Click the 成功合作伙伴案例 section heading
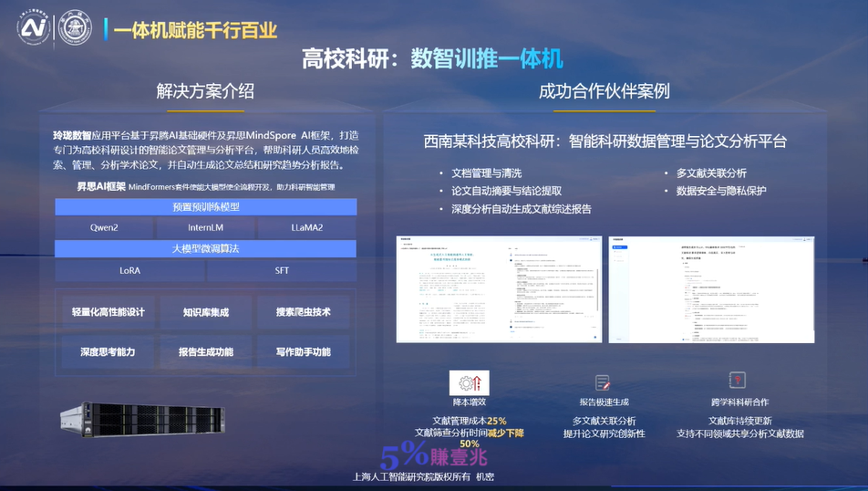 pyautogui.click(x=604, y=91)
